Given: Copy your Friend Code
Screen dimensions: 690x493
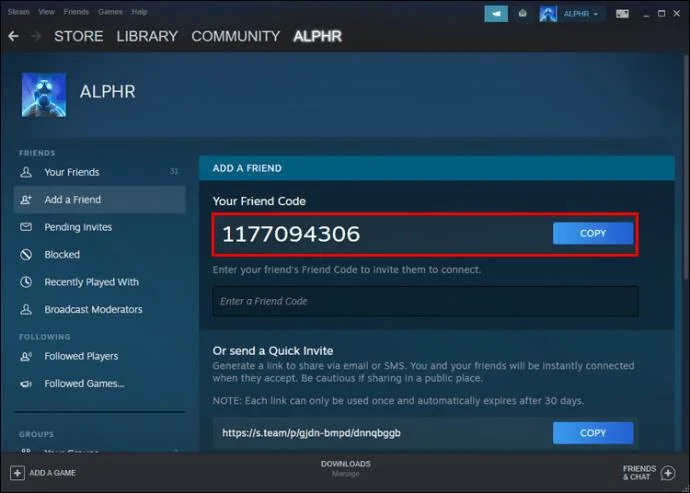Looking at the screenshot, I should pyautogui.click(x=593, y=233).
